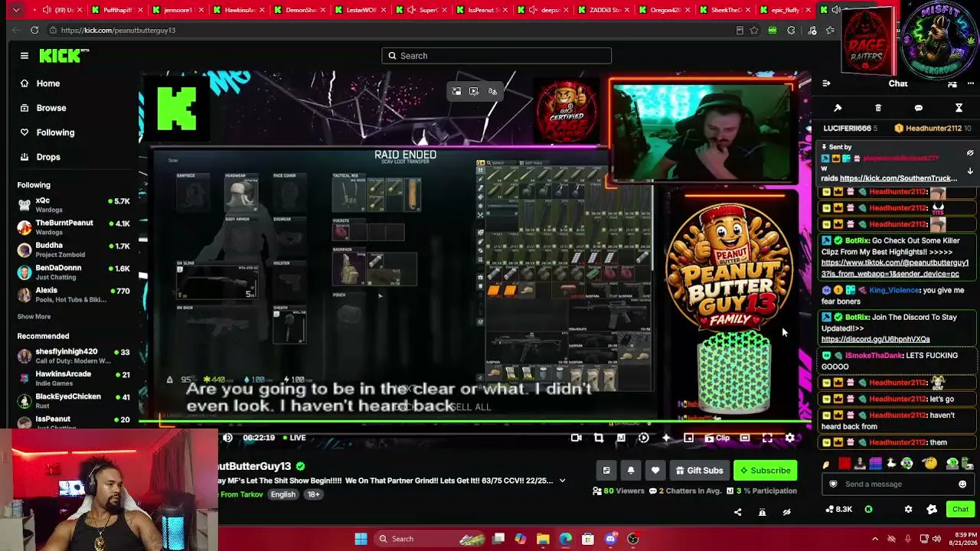
Task: Click the report icon below viewer stats
Action: pyautogui.click(x=763, y=512)
